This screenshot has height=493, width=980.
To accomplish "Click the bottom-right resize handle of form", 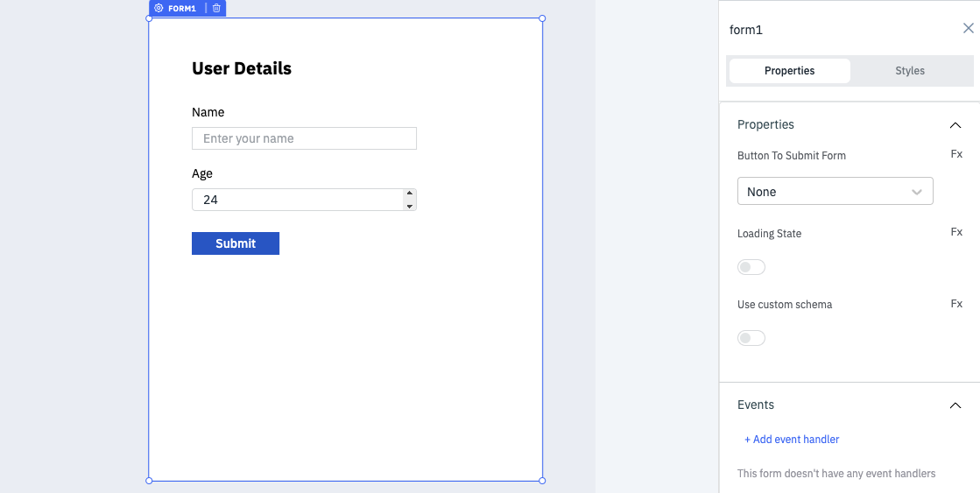I will pos(542,481).
